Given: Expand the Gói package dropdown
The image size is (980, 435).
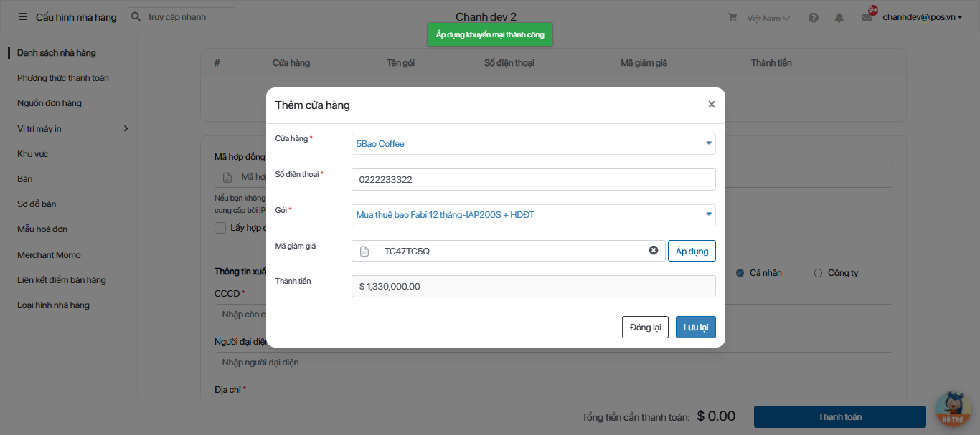Looking at the screenshot, I should click(x=533, y=215).
